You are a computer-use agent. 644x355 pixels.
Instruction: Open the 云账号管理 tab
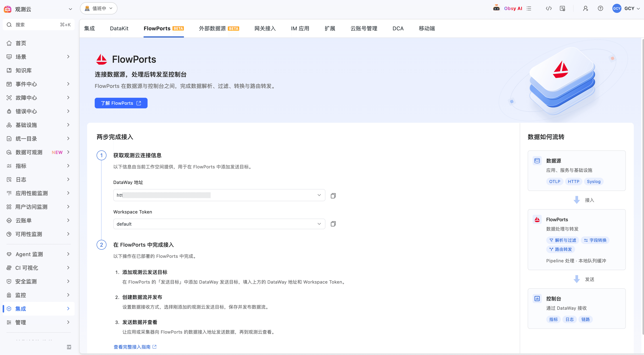364,28
